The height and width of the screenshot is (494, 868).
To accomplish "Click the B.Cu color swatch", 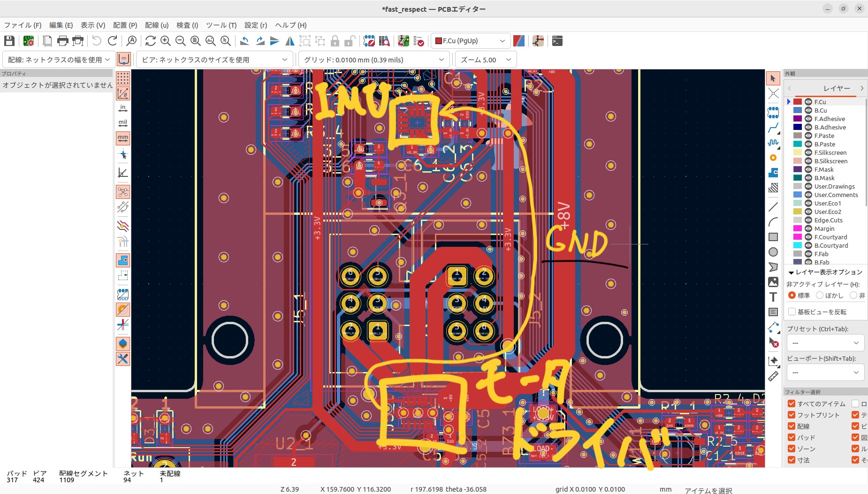I will [798, 110].
